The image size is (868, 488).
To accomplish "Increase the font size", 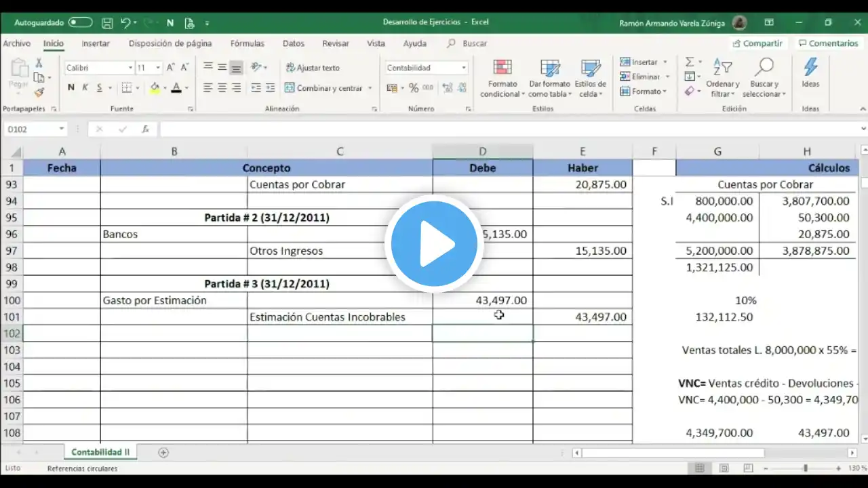I will tap(170, 68).
